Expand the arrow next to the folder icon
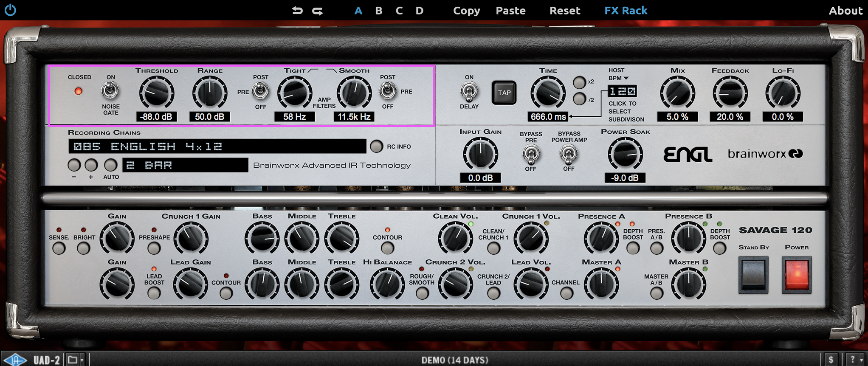This screenshot has height=366, width=868. [x=82, y=360]
